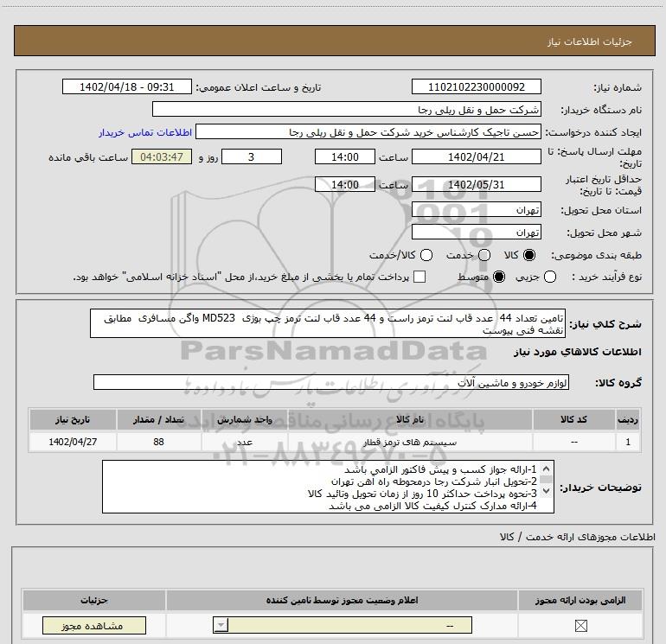
Task: Click the نام کالا column header
Action: pos(410,419)
